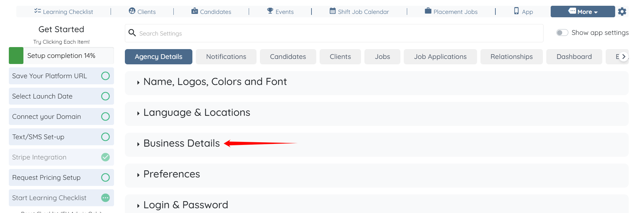Click the Events trophy icon
644x213 pixels.
270,11
